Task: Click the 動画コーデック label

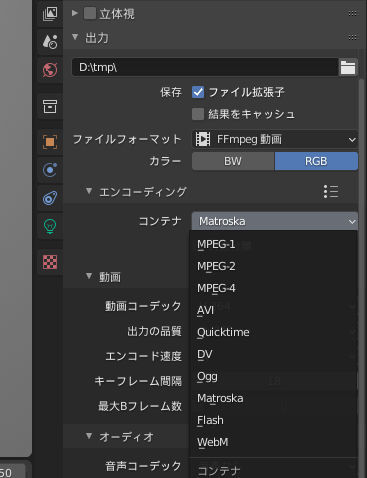Action: pyautogui.click(x=143, y=306)
